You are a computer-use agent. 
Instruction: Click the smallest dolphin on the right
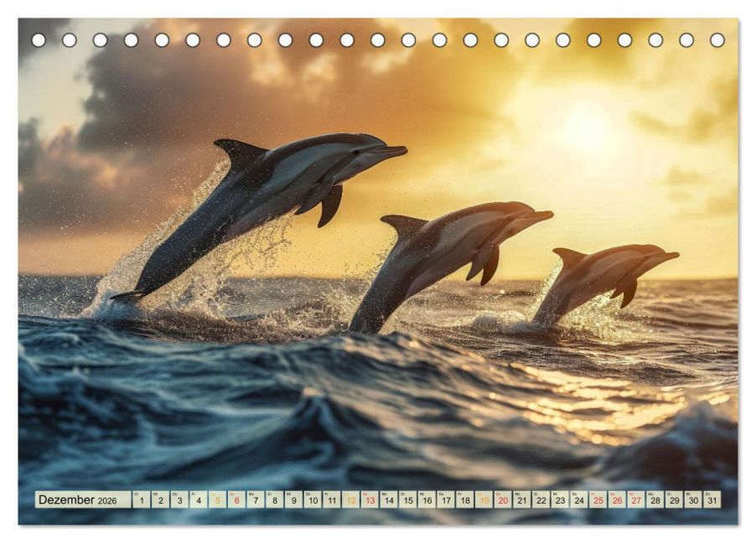pyautogui.click(x=603, y=277)
